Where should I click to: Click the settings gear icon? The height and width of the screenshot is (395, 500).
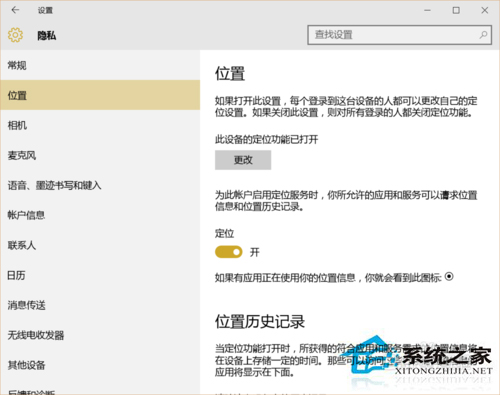(x=15, y=35)
